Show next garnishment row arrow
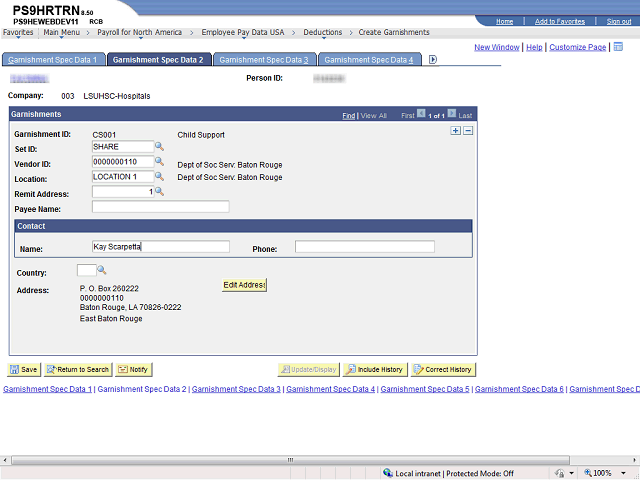The height and width of the screenshot is (480, 640). tap(452, 113)
